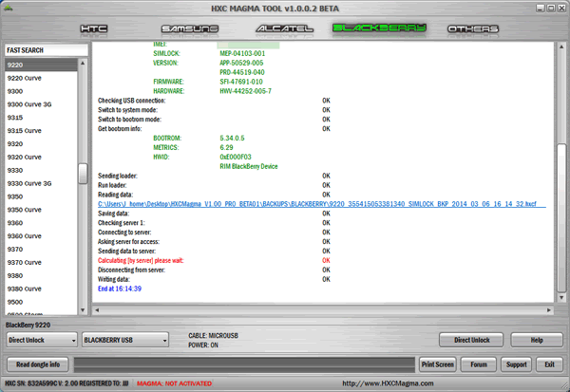Click log vertical scroll up arrow
The height and width of the screenshot is (392, 570).
tap(561, 47)
